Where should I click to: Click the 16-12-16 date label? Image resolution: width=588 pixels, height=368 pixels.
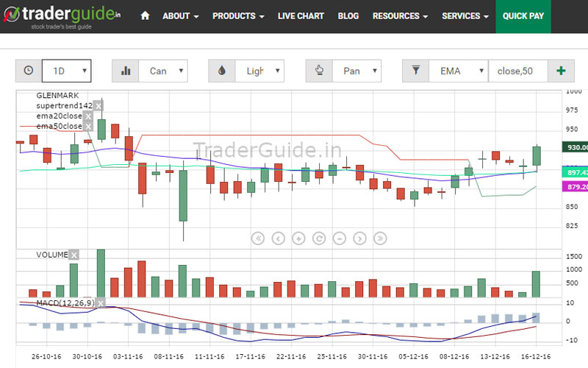tap(536, 356)
